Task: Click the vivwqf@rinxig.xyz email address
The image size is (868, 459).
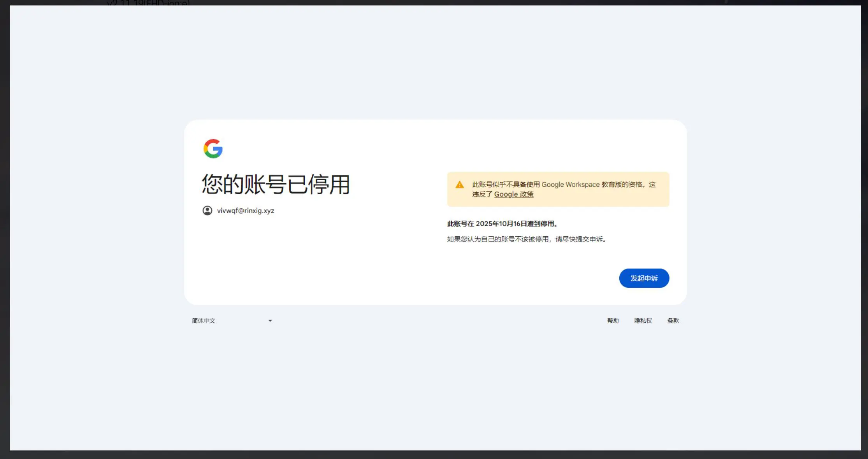Action: [246, 211]
